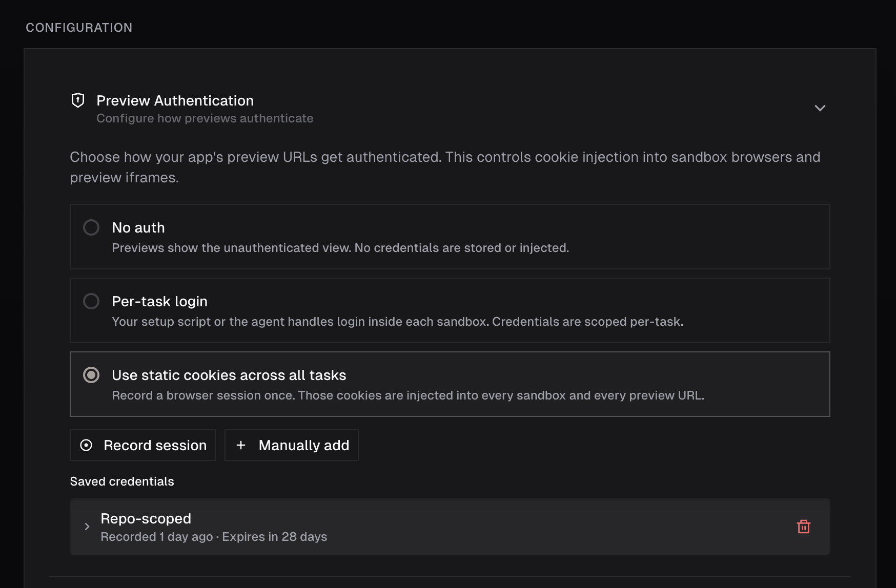This screenshot has height=588, width=896.
Task: Select the No auth radio button
Action: [x=91, y=227]
